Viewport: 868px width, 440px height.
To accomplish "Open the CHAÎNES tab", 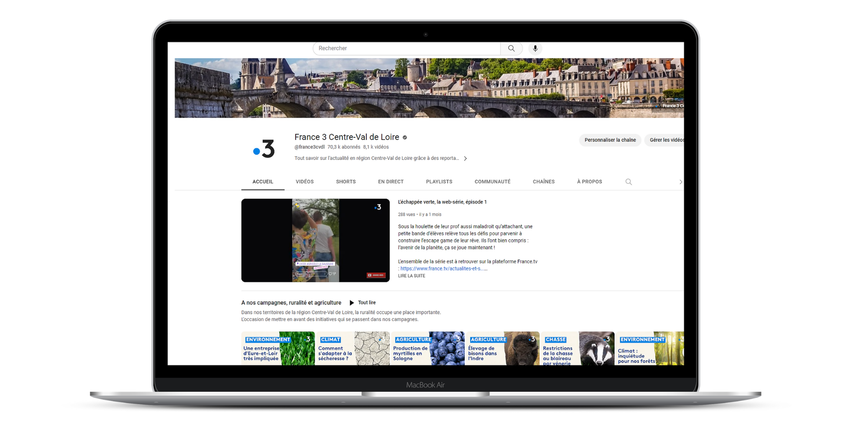I will click(544, 182).
